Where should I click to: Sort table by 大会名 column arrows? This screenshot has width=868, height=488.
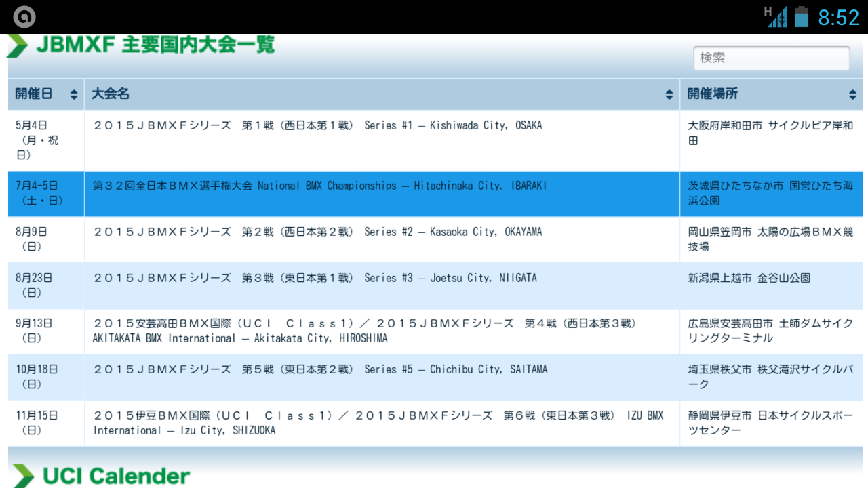[669, 95]
